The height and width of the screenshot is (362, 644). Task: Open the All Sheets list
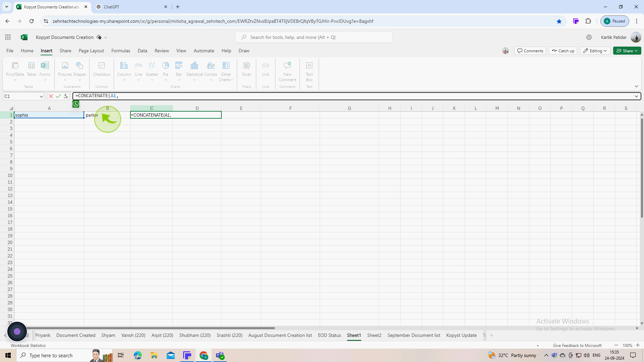click(x=28, y=335)
